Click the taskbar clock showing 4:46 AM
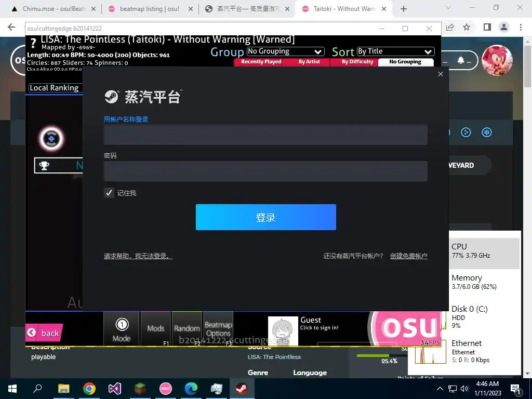Viewport: 532px width, 399px height. (488, 389)
